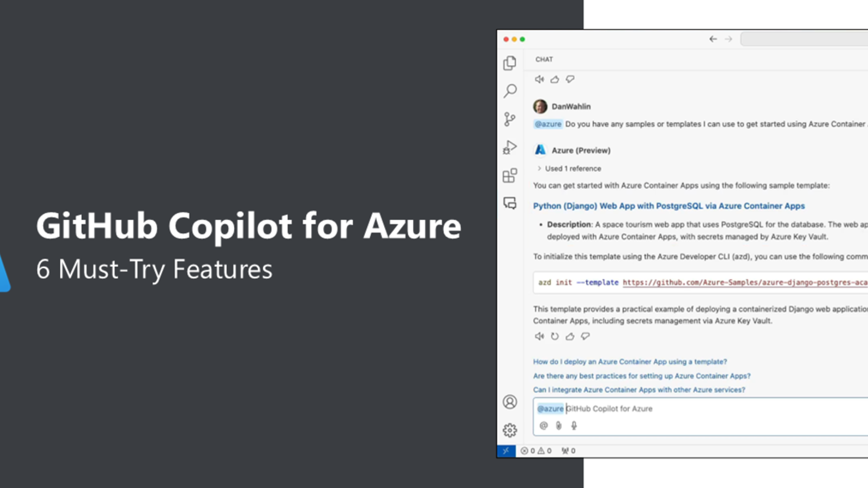
Task: Click the rerun request icon
Action: tap(555, 336)
